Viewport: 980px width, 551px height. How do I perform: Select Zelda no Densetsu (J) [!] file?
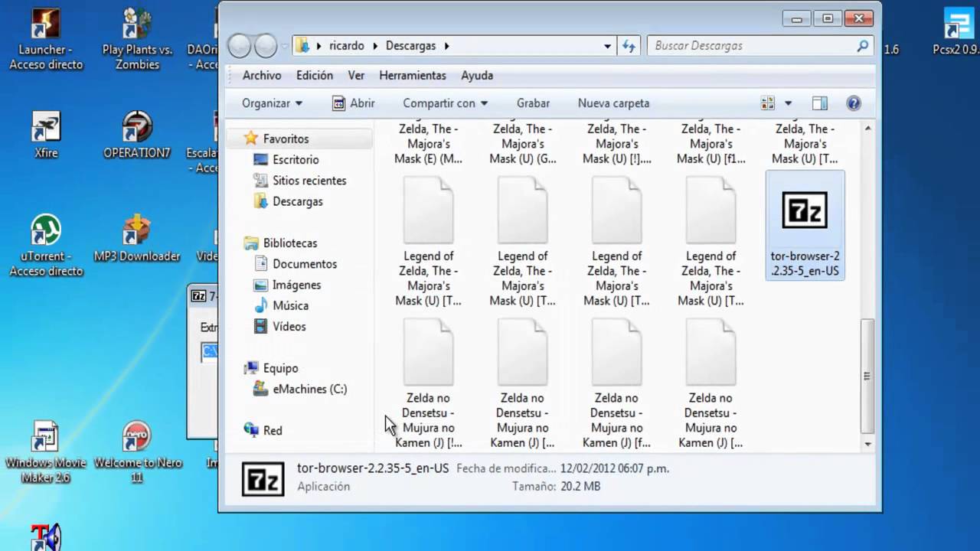pyautogui.click(x=429, y=385)
